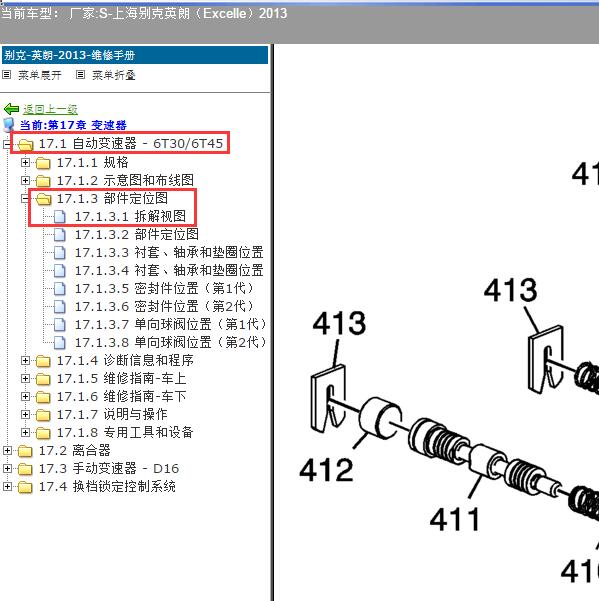Screen dimensions: 599x601
Task: Click the 17.1.3.7 单向球阀位置 page icon
Action: [59, 325]
